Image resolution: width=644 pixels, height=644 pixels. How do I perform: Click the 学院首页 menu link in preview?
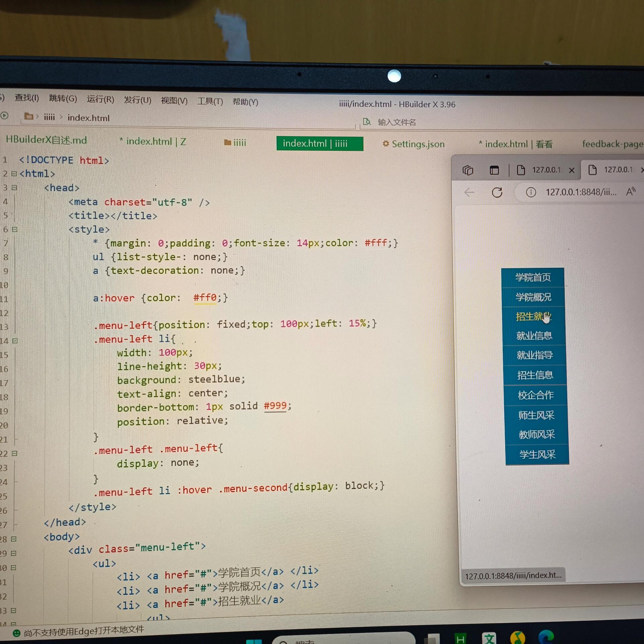click(x=533, y=277)
